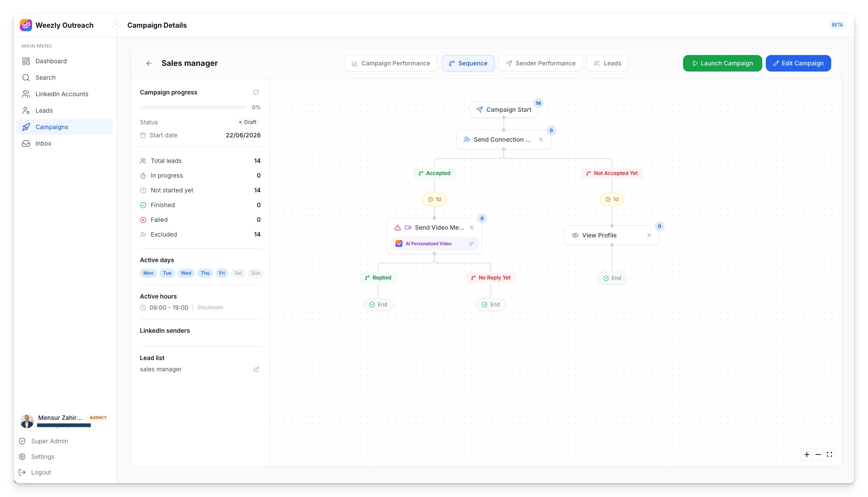Click the Draft status badge
Screen dimensions: 868x497
(248, 122)
